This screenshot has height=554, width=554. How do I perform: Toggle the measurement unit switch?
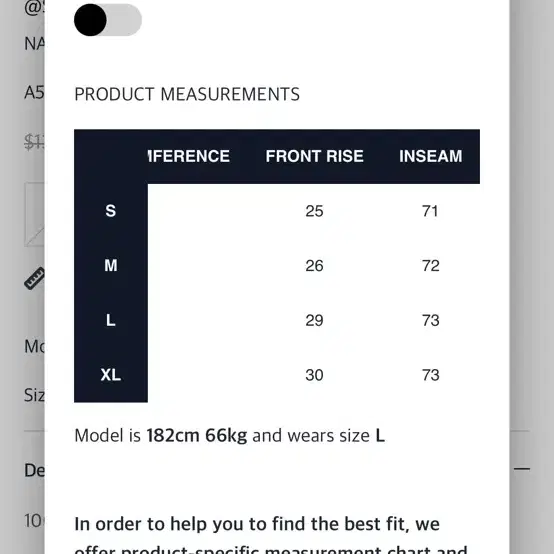click(108, 20)
